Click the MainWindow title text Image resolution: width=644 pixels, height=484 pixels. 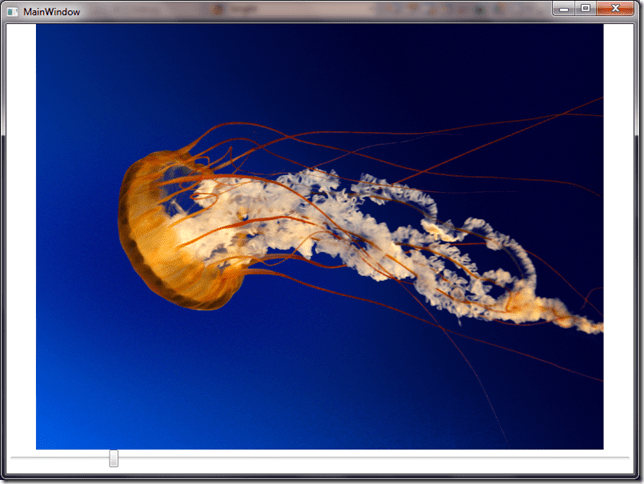52,12
